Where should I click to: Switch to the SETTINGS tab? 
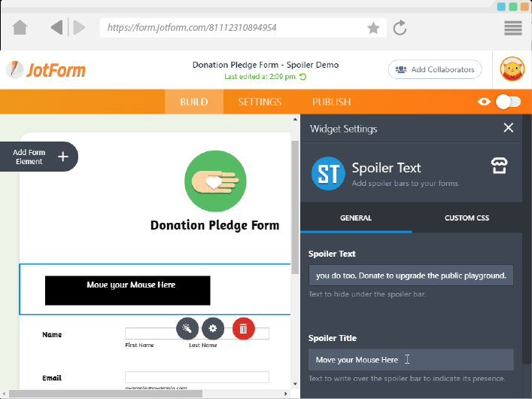[260, 102]
